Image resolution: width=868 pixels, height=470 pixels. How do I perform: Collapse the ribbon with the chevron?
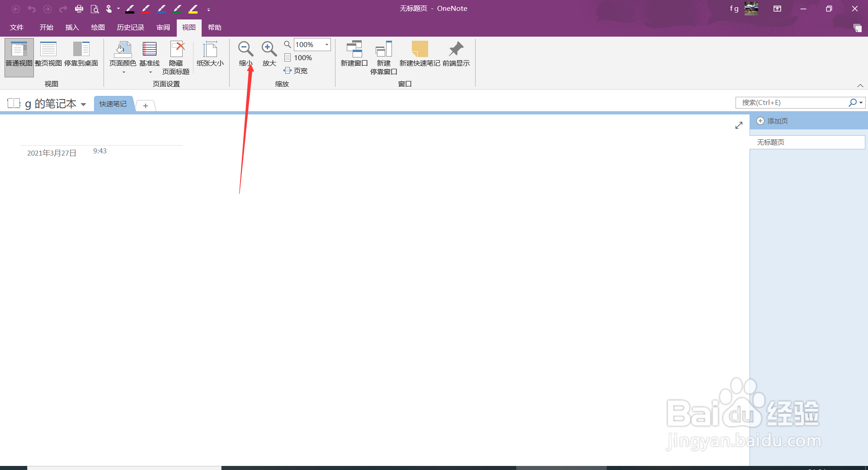860,85
